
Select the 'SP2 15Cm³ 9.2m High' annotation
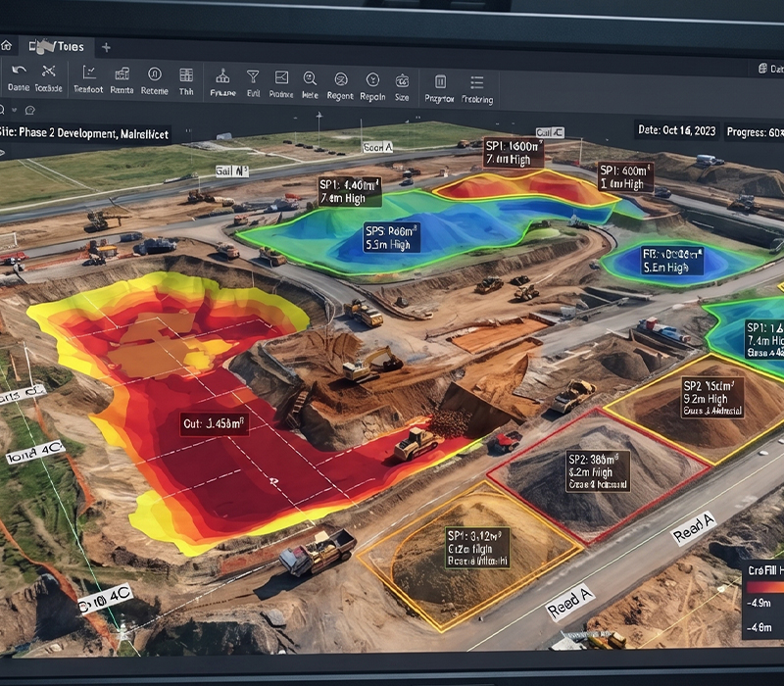[712, 398]
